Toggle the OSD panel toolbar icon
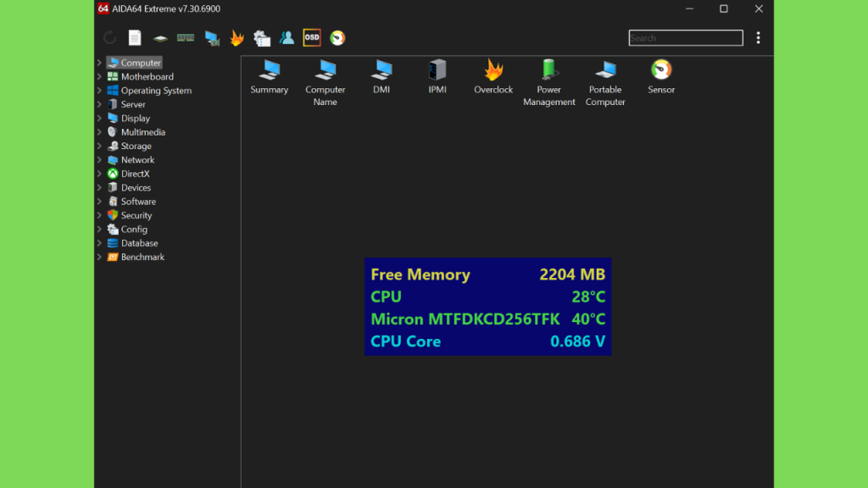868x488 pixels. [312, 37]
